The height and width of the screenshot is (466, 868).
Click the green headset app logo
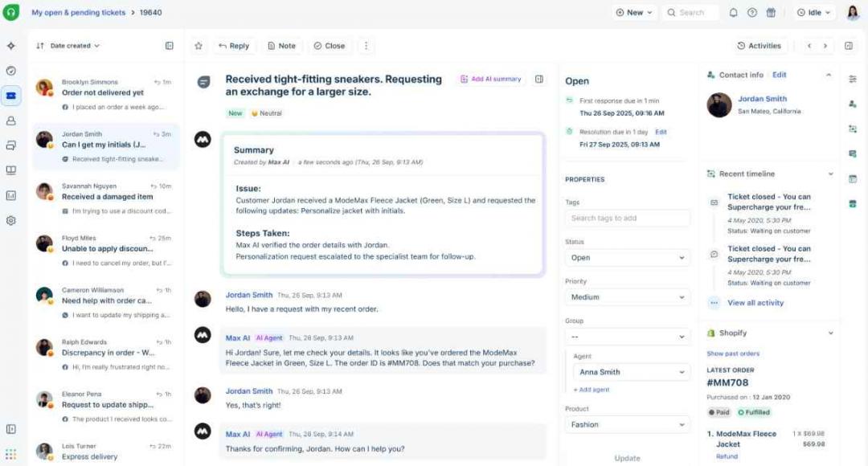(x=11, y=12)
